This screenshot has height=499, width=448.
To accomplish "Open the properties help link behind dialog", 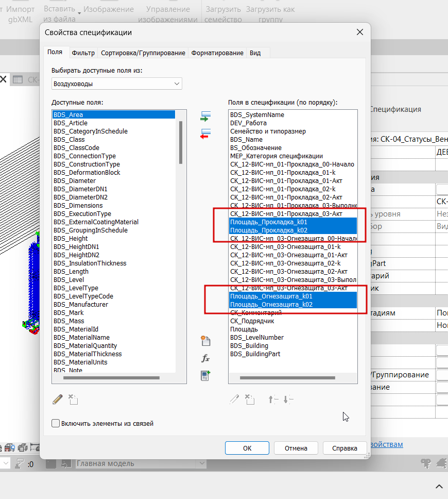I will [x=387, y=444].
